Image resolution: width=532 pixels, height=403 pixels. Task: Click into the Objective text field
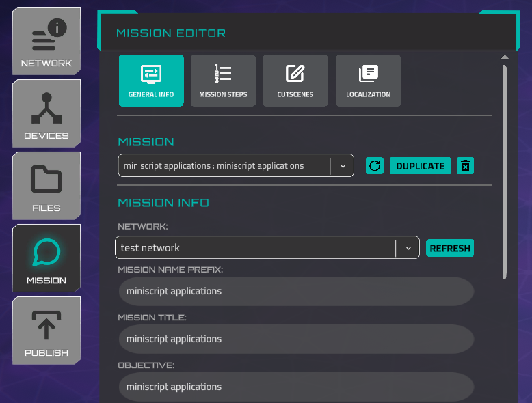click(295, 387)
